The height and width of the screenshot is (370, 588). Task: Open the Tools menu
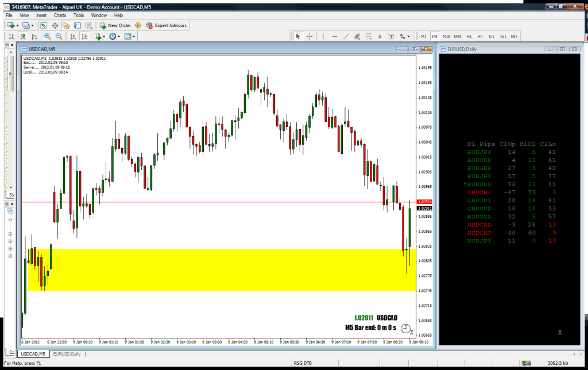(x=78, y=16)
